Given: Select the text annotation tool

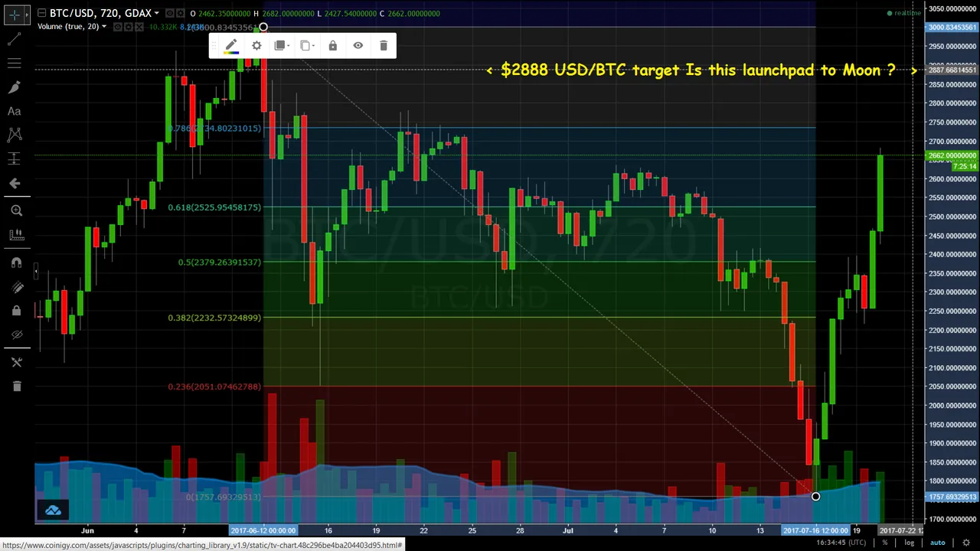Looking at the screenshot, I should [14, 111].
